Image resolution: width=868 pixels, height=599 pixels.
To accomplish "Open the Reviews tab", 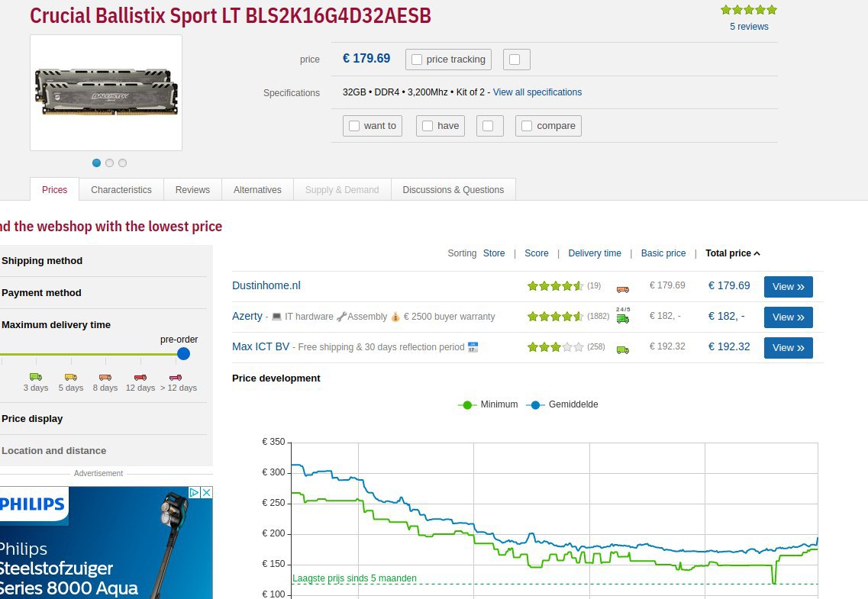I will pyautogui.click(x=192, y=189).
